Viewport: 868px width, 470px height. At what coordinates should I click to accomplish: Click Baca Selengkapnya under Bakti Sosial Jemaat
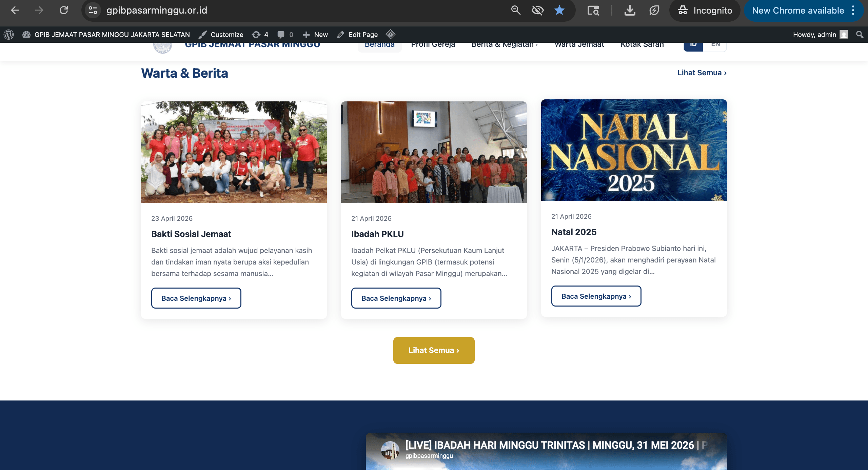pyautogui.click(x=196, y=298)
